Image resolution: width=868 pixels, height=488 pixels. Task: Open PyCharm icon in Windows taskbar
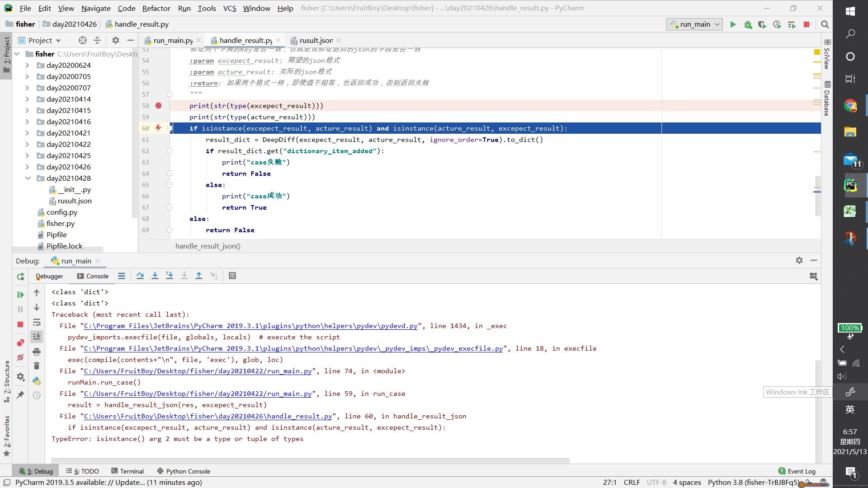pos(850,185)
